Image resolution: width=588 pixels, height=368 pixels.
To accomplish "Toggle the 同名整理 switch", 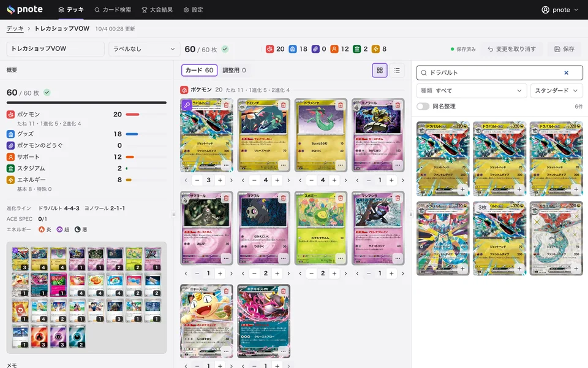I will tap(423, 106).
